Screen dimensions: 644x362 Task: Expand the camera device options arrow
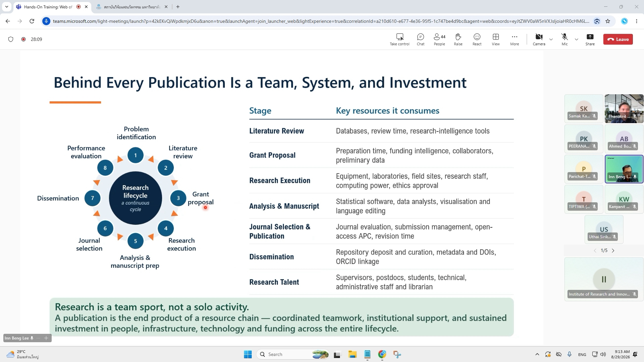[x=551, y=39]
